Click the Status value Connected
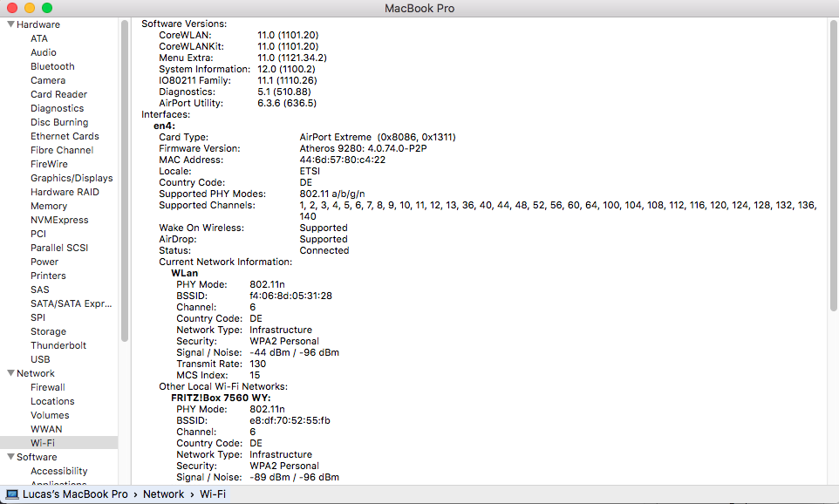 tap(324, 250)
